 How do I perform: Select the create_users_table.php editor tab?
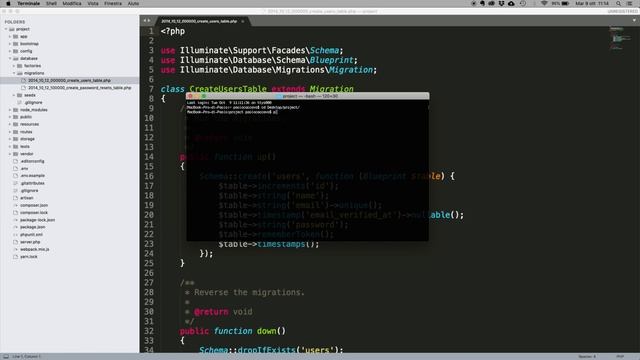click(199, 21)
